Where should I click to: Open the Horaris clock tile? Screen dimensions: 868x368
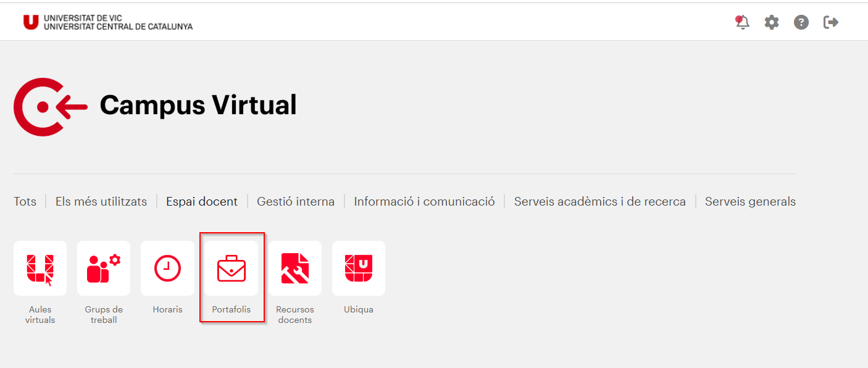click(167, 268)
